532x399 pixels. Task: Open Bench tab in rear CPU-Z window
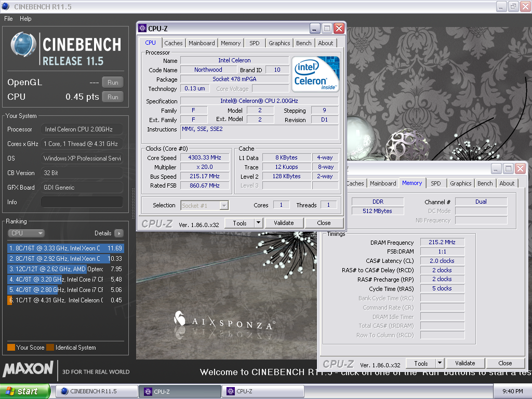[485, 183]
